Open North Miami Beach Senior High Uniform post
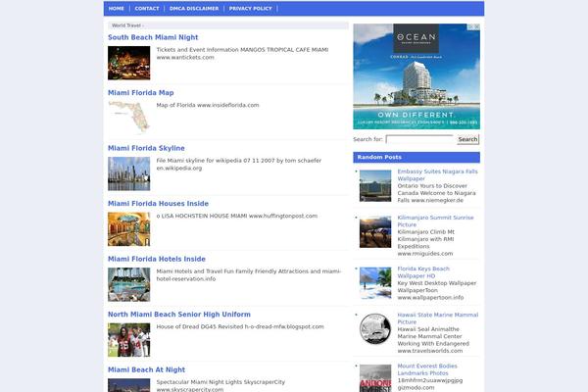 click(179, 315)
